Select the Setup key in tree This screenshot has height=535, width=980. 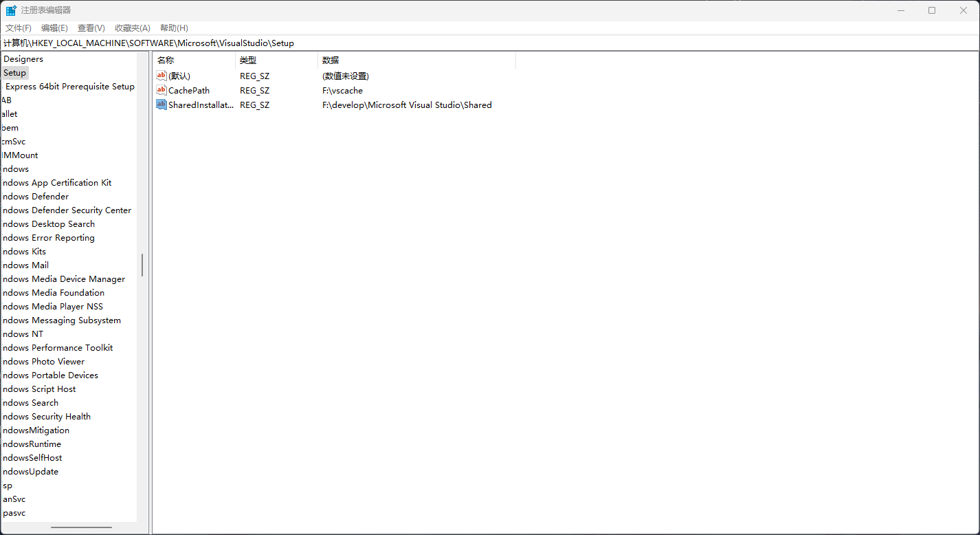coord(14,73)
